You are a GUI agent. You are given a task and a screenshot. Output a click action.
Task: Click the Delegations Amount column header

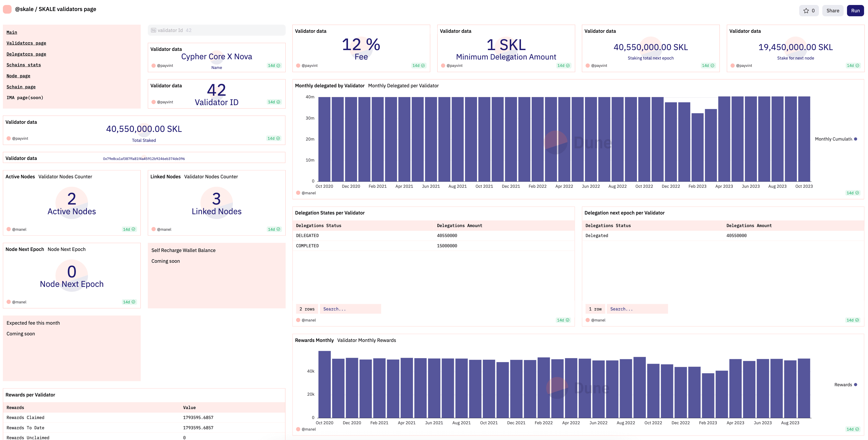coord(459,226)
